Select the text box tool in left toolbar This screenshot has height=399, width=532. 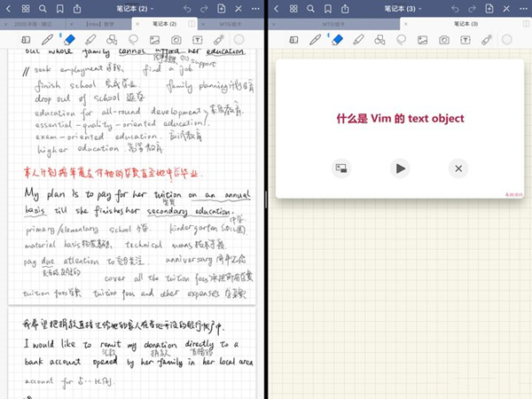point(197,40)
